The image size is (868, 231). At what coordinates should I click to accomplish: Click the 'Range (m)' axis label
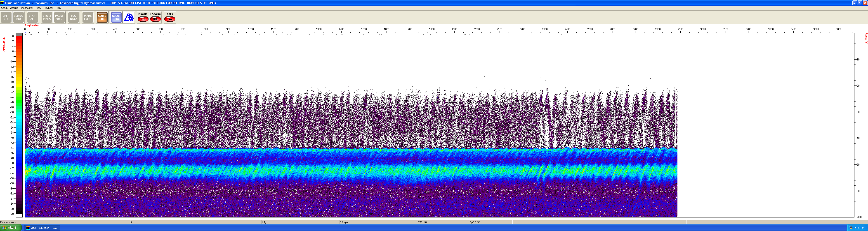(x=866, y=38)
